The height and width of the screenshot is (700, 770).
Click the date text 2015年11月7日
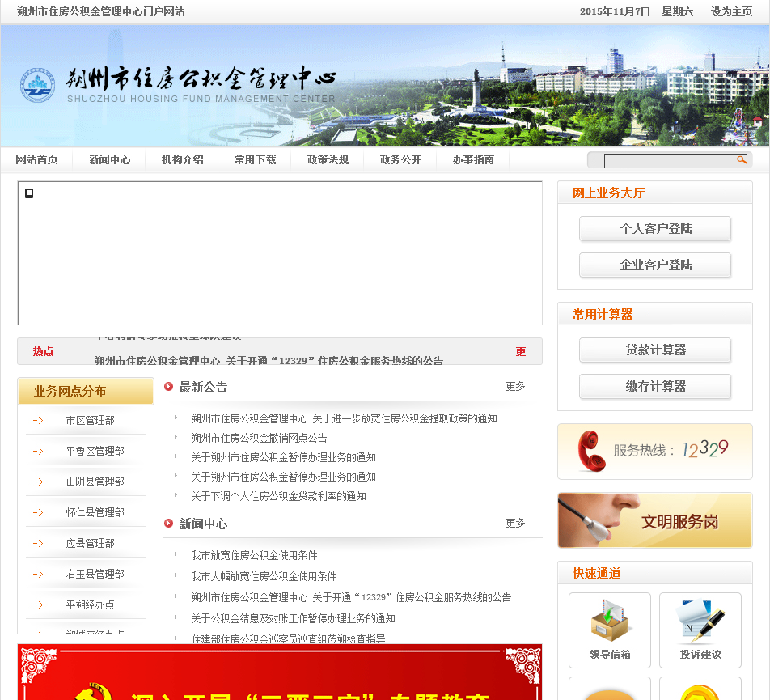(615, 11)
